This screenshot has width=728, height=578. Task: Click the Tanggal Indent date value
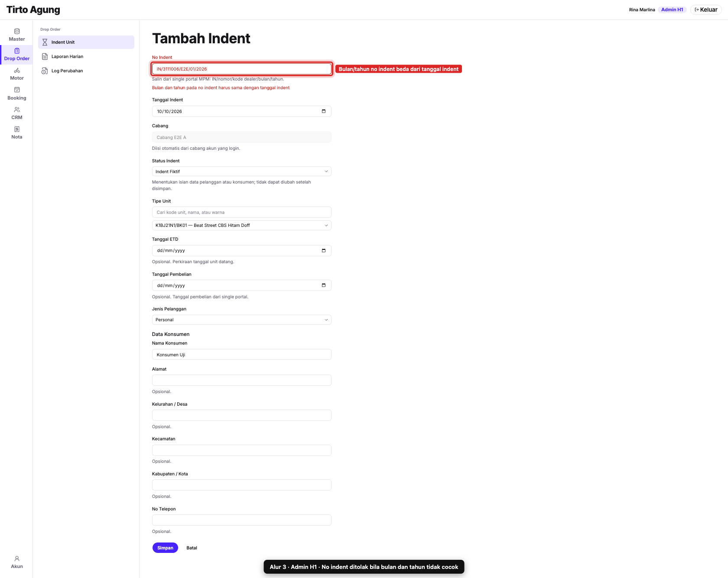pyautogui.click(x=169, y=111)
